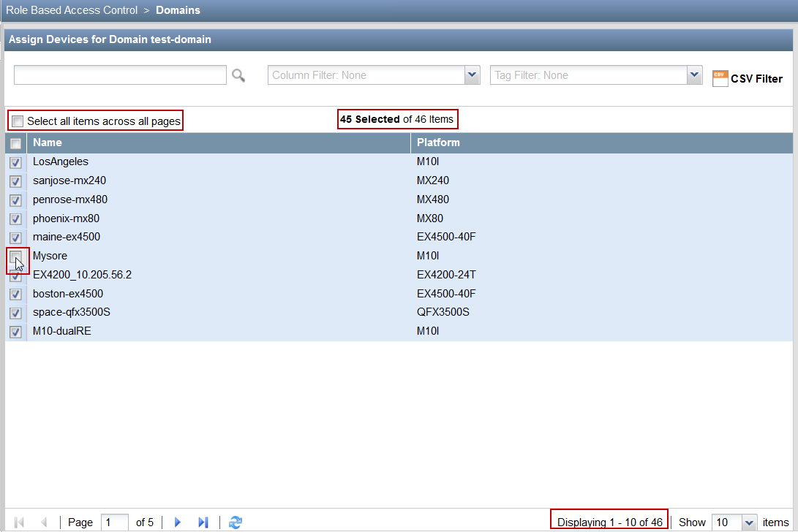Open the CSV Filter tool
Image resolution: width=798 pixels, height=532 pixels.
(x=747, y=76)
